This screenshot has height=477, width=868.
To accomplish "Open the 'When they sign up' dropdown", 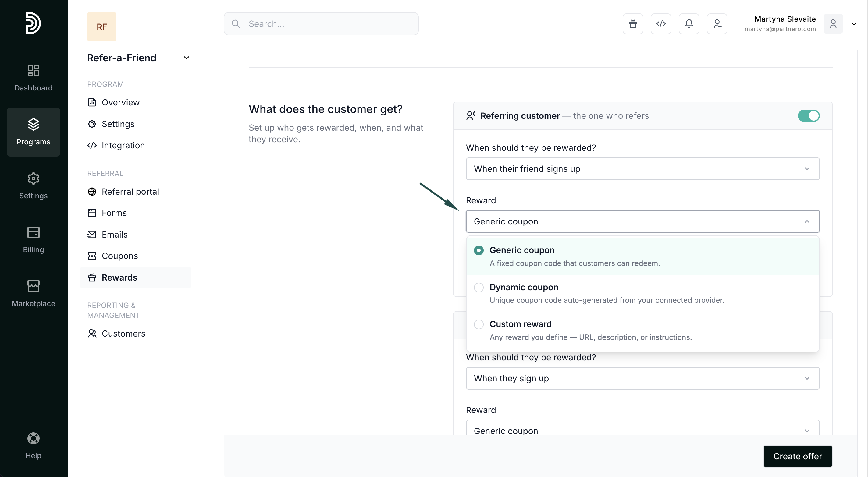I will click(642, 378).
